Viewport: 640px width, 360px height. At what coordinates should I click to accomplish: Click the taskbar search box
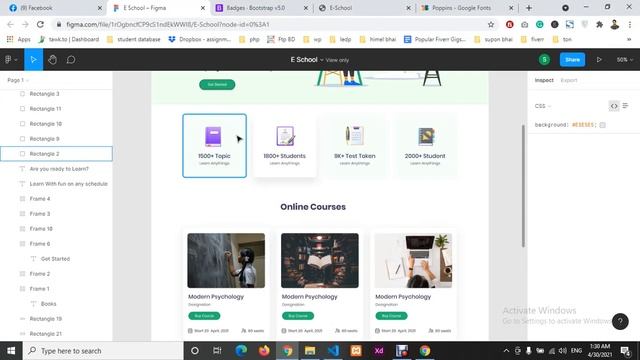[x=103, y=351]
